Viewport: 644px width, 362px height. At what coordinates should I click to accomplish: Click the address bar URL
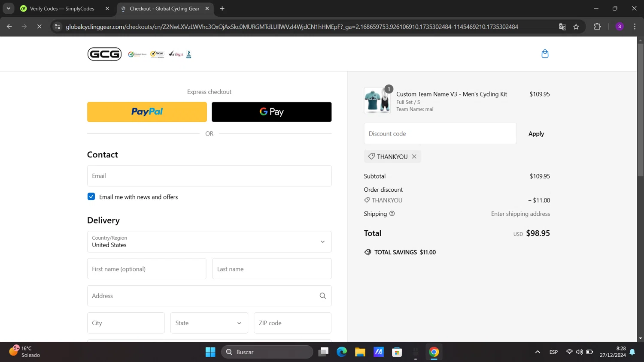tap(292, 27)
